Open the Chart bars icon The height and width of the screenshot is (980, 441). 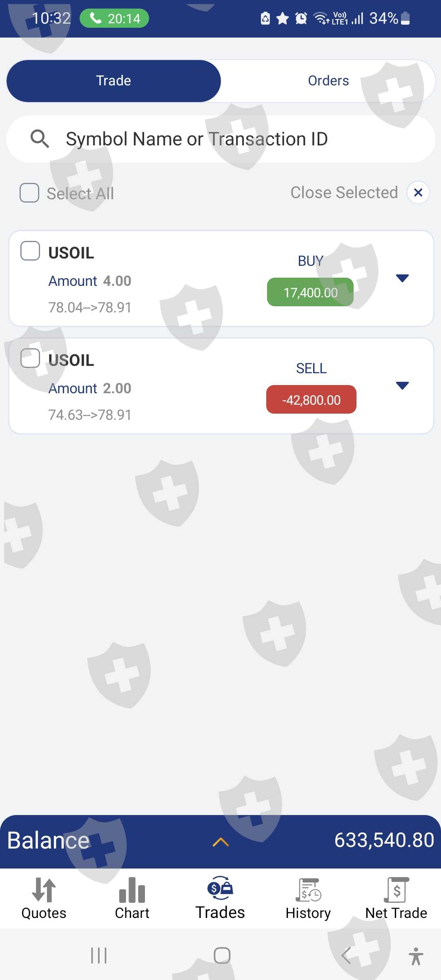click(x=132, y=890)
